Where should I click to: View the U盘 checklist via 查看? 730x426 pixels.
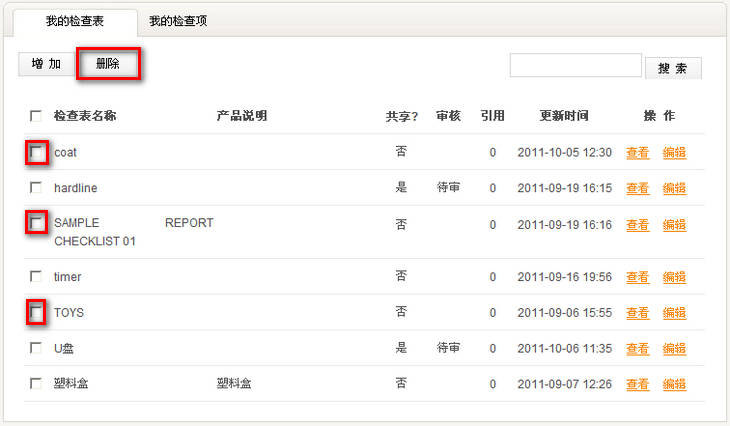(x=637, y=349)
